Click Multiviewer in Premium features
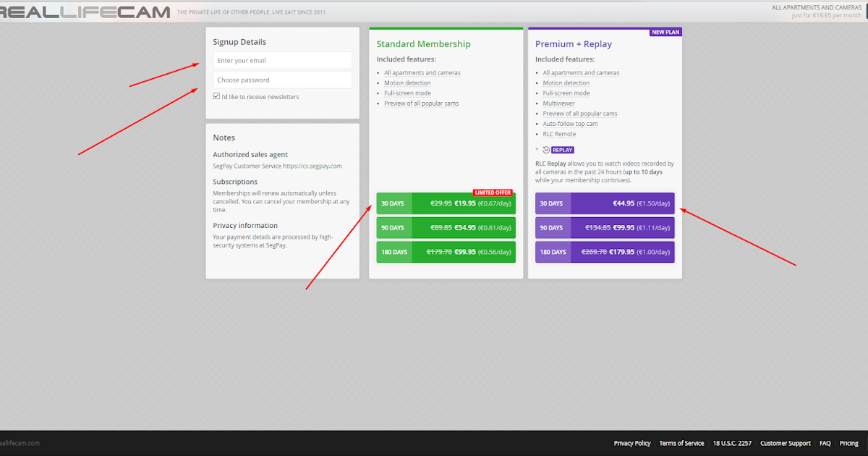This screenshot has height=456, width=868. [x=559, y=104]
